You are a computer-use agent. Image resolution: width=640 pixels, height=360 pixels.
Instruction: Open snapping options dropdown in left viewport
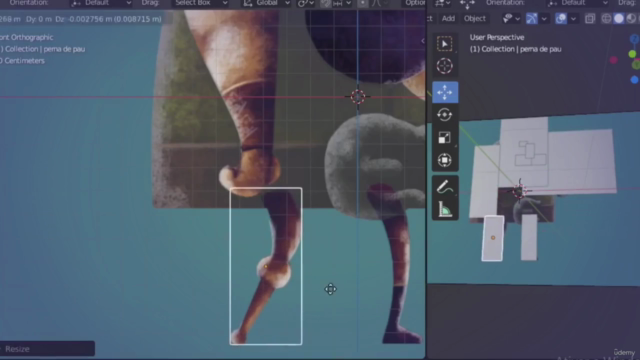tap(342, 4)
